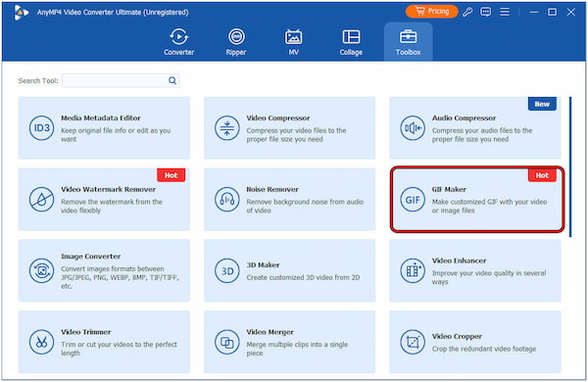Image resolution: width=588 pixels, height=382 pixels.
Task: Launch the 3D Maker icon
Action: [x=227, y=270]
